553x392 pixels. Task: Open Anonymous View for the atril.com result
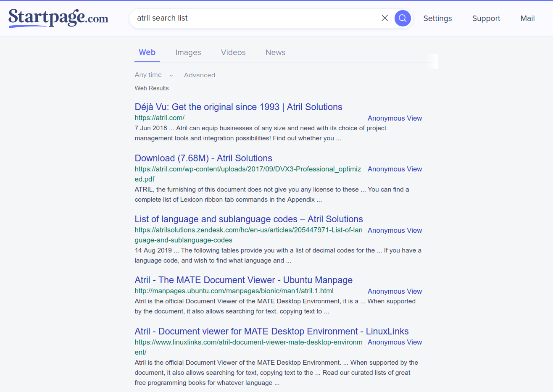click(x=395, y=118)
